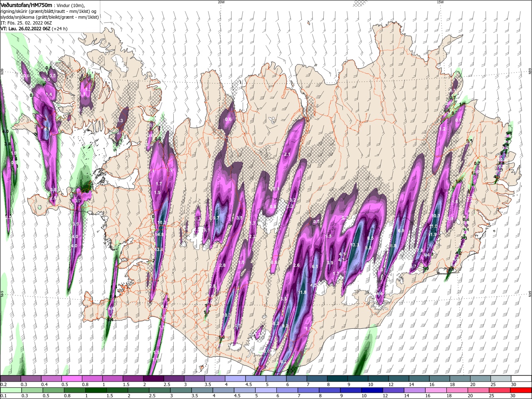Choose the pale grey 25 snow legend swatch
532x399 pixels.
tap(500, 379)
